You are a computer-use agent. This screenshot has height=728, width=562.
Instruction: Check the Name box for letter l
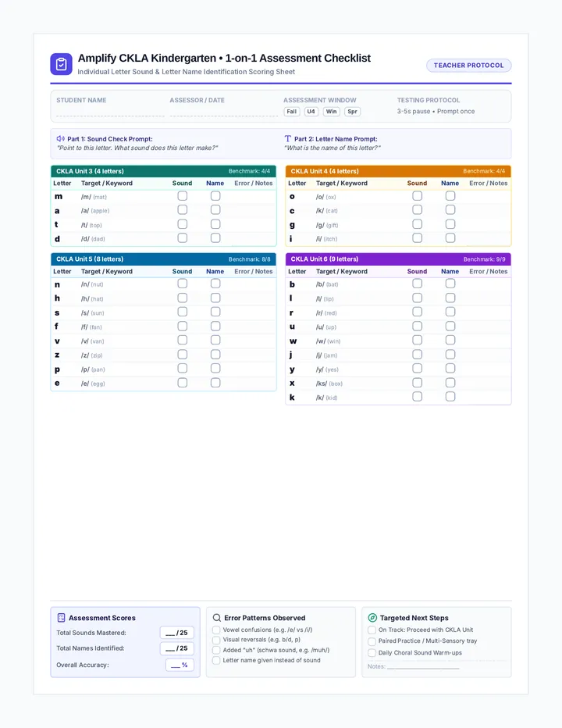pos(450,298)
